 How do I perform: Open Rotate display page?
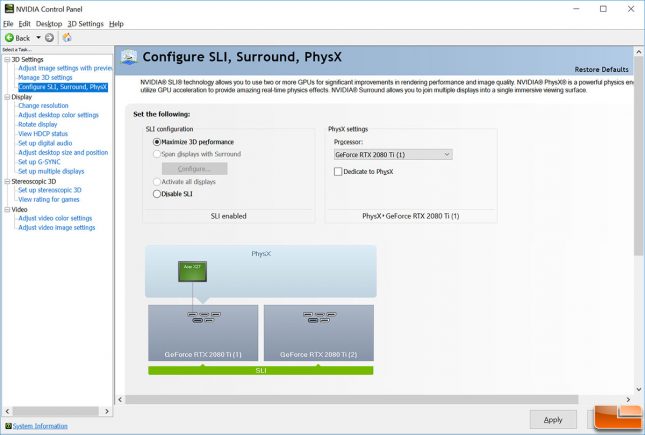pyautogui.click(x=38, y=124)
